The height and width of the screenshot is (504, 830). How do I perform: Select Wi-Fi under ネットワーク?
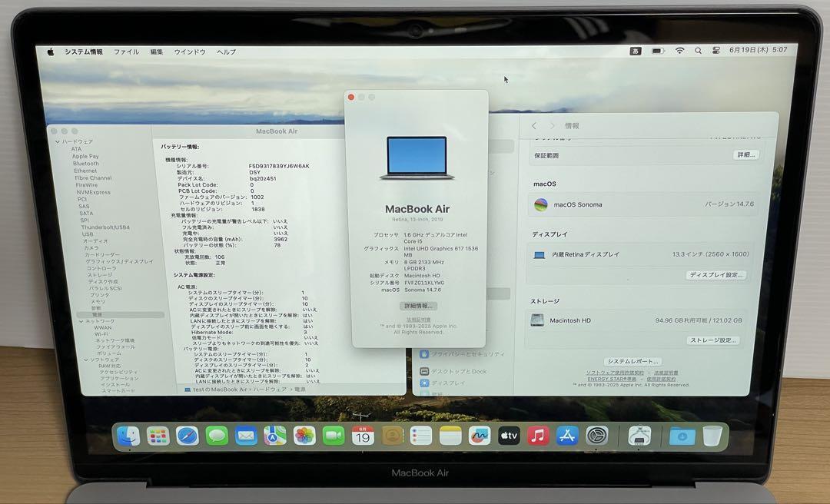click(x=101, y=334)
